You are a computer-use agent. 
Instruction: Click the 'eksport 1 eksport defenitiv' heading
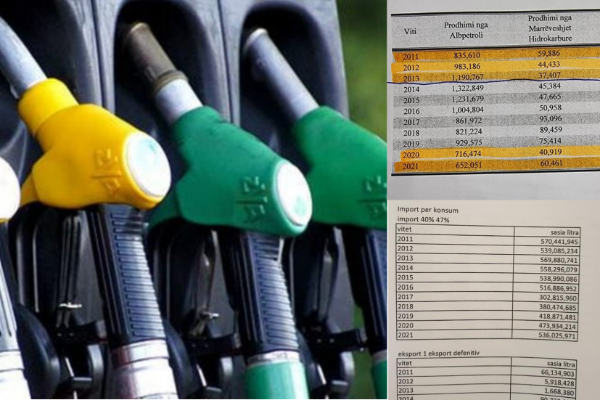pos(439,353)
